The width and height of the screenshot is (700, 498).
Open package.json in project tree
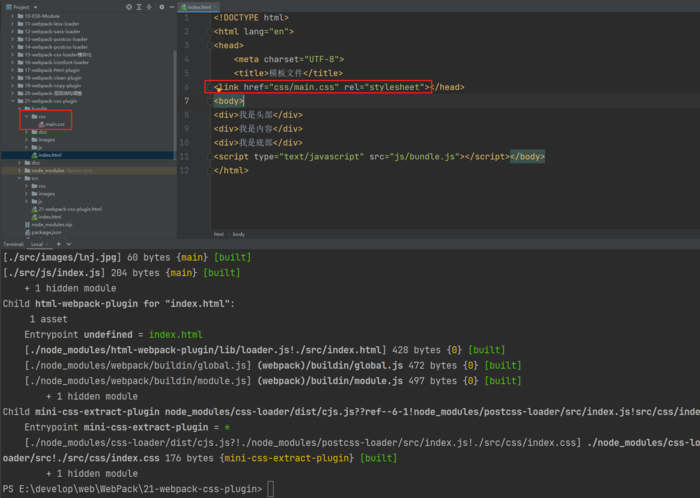[x=46, y=232]
